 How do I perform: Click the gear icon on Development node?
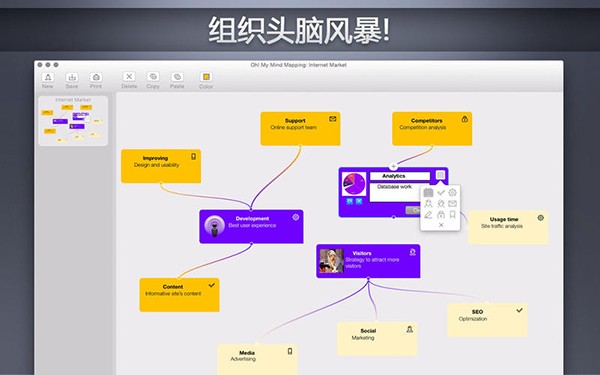[x=296, y=217]
